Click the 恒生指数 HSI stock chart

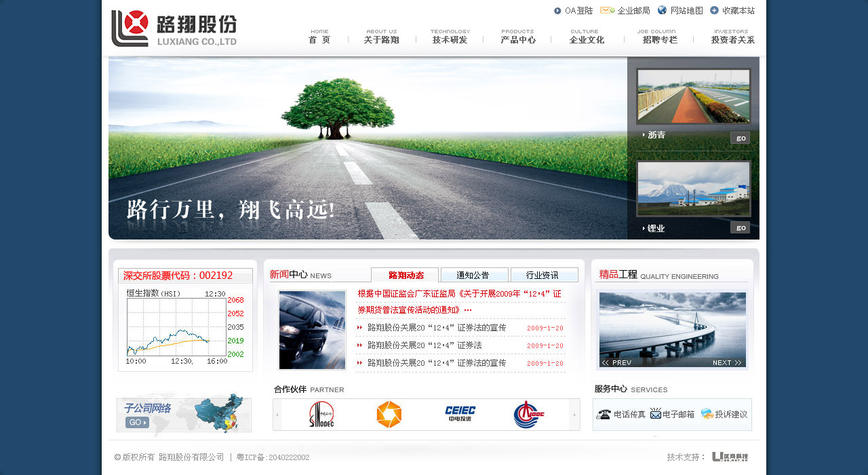[185, 327]
